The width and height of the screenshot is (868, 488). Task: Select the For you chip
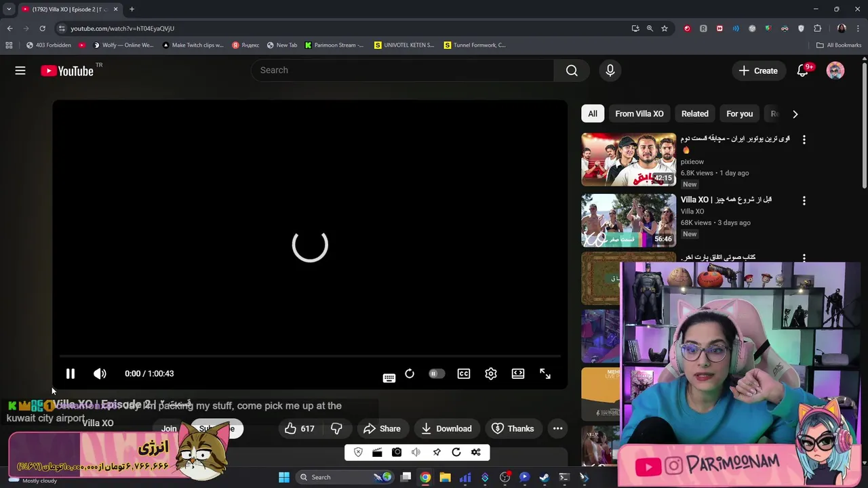coord(740,114)
